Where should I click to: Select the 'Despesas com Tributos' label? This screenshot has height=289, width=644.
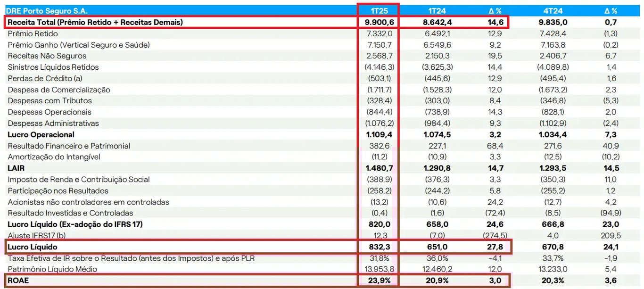point(50,100)
